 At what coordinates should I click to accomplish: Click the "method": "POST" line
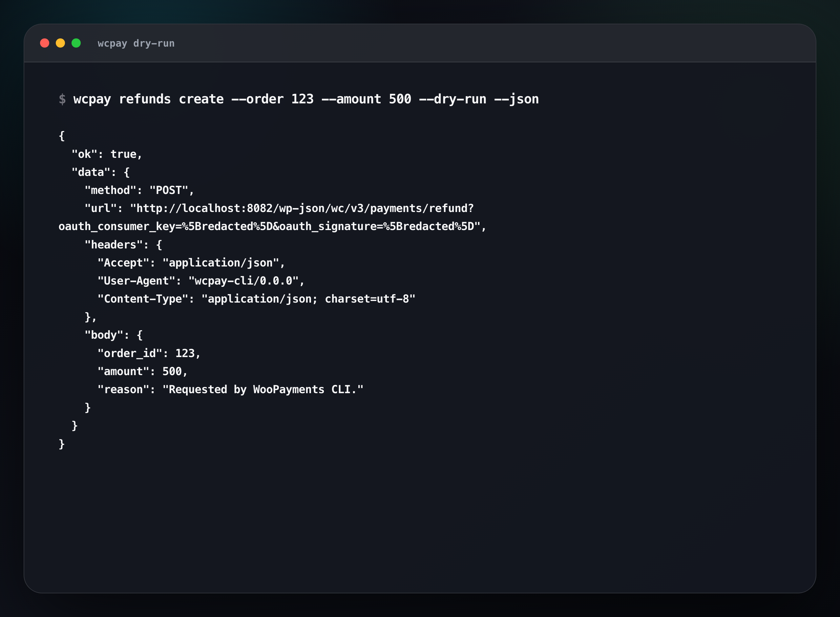click(x=139, y=190)
